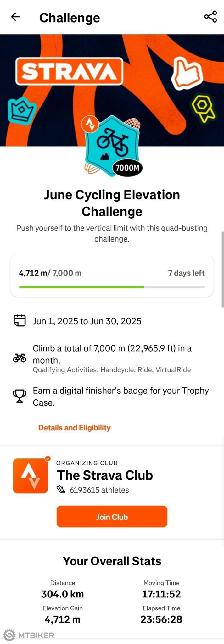Tap the thumbs-up sticker in banner
The height and width of the screenshot is (644, 224).
pyautogui.click(x=187, y=73)
